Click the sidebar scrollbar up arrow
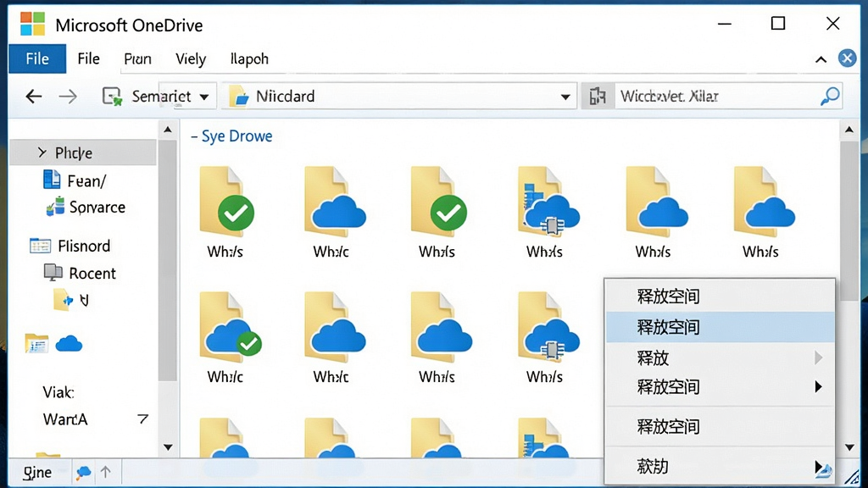This screenshot has width=868, height=488. tap(168, 130)
